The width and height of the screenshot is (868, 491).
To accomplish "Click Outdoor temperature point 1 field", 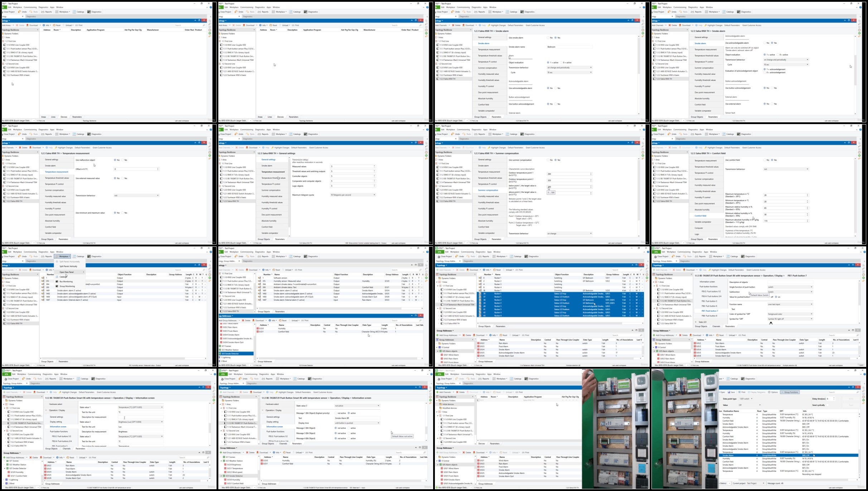I will point(569,174).
